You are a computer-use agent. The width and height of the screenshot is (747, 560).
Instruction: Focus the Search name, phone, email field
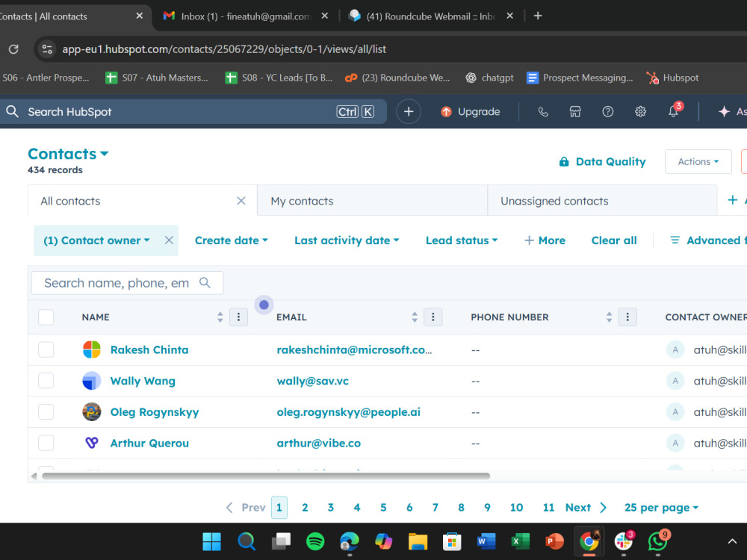click(x=127, y=283)
